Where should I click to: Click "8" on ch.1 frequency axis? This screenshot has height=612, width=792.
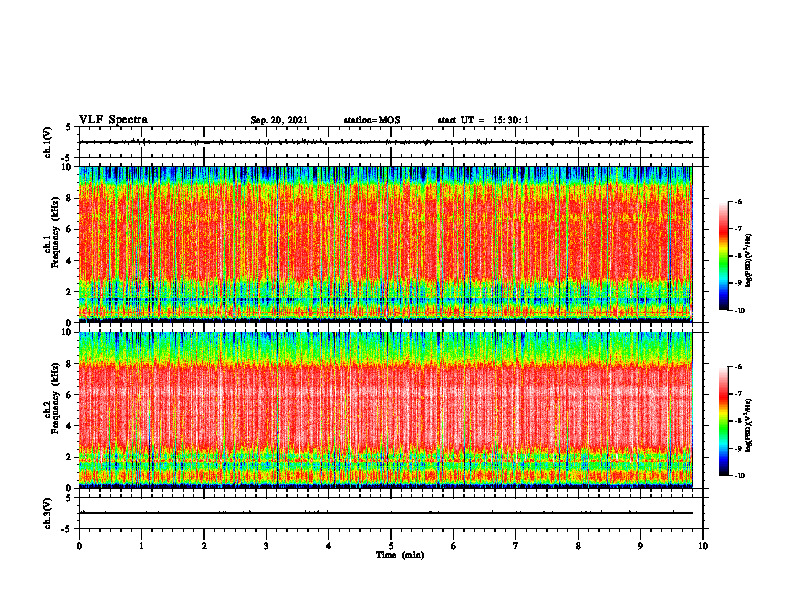click(x=70, y=198)
